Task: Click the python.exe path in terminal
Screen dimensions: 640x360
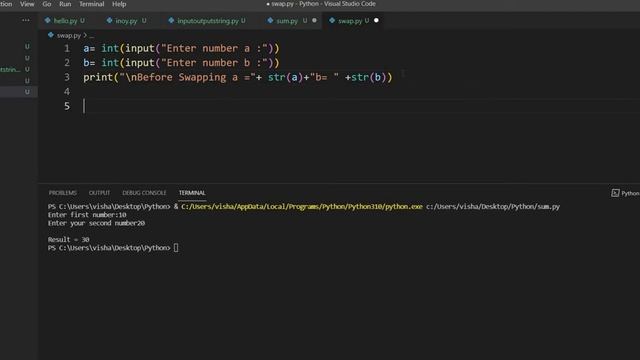Action: [x=302, y=207]
